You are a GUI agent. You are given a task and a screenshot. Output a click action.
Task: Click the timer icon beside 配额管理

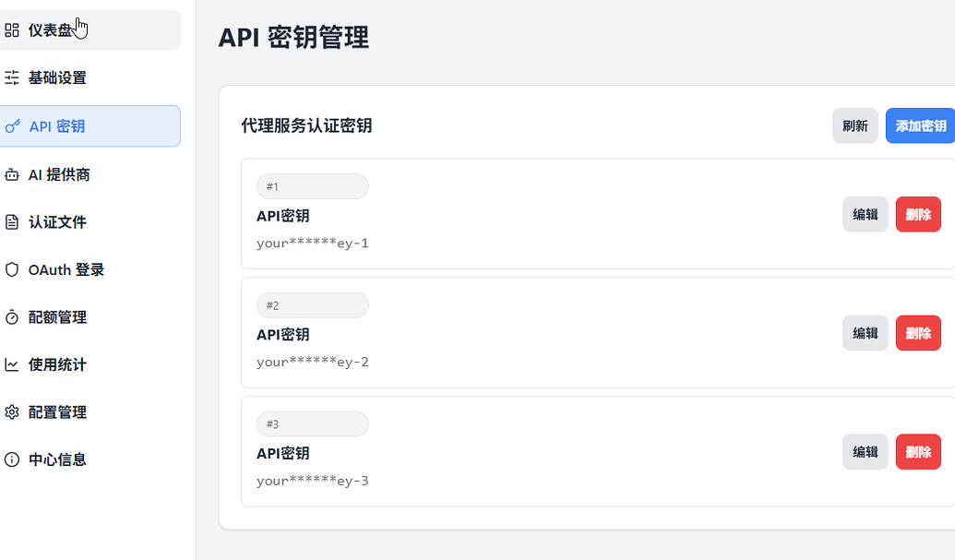[12, 317]
